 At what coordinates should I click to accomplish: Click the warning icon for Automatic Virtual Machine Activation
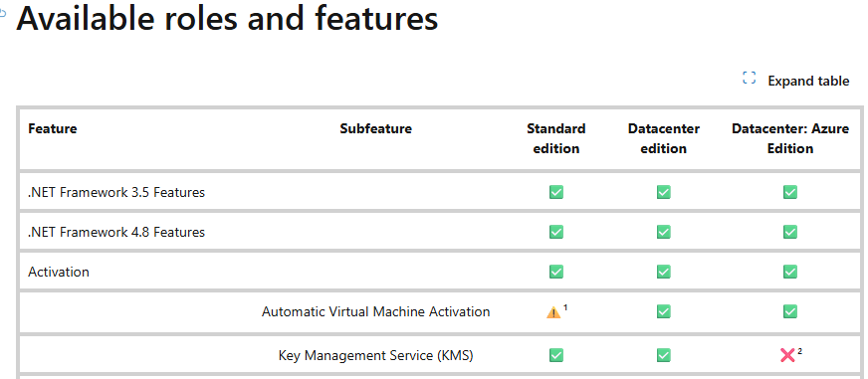(553, 312)
